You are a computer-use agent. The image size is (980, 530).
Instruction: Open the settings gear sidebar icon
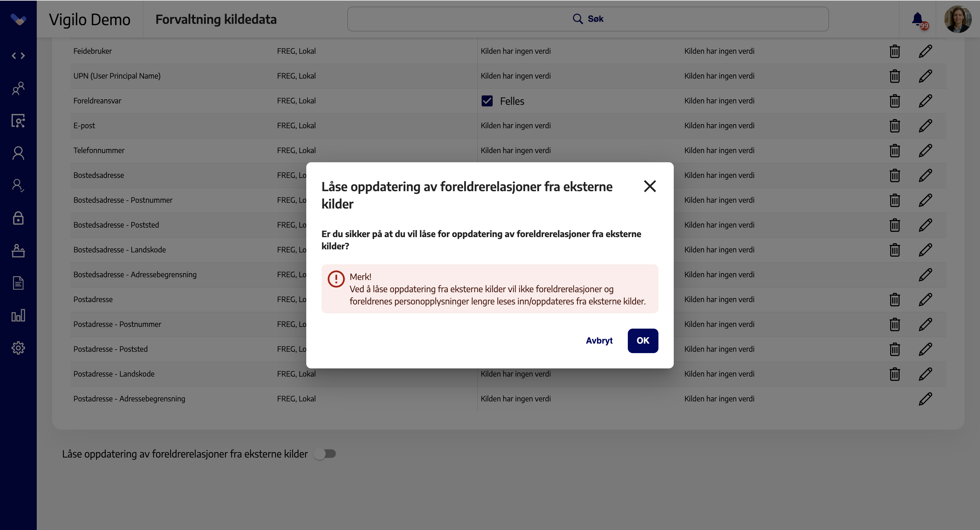pyautogui.click(x=18, y=348)
